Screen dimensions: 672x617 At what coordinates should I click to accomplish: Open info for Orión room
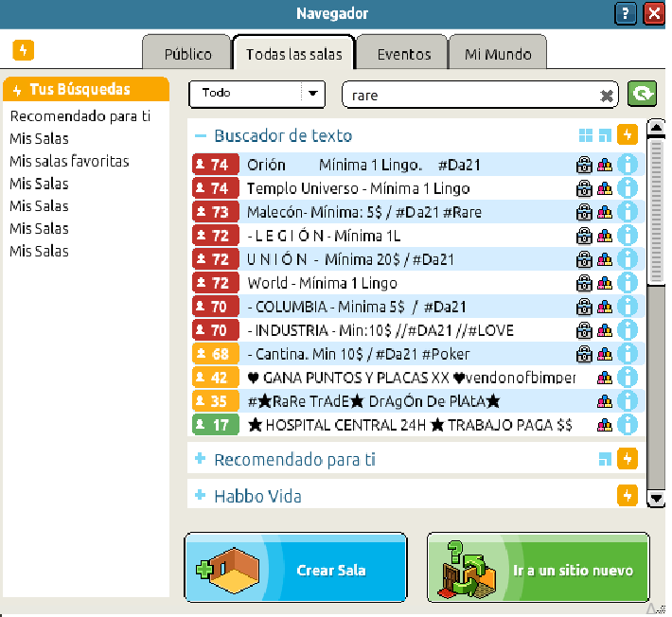(x=628, y=165)
